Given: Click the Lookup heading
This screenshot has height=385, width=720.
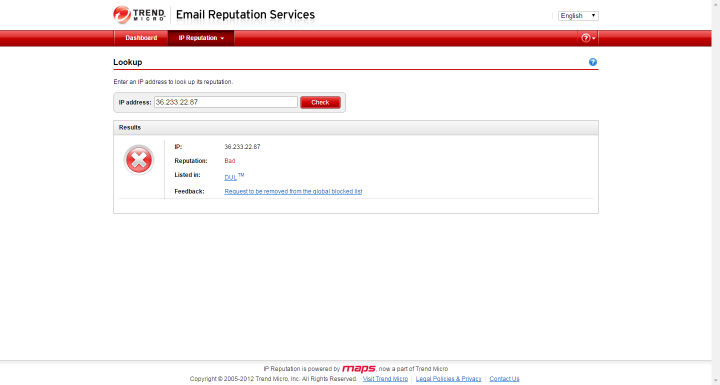Looking at the screenshot, I should (128, 62).
